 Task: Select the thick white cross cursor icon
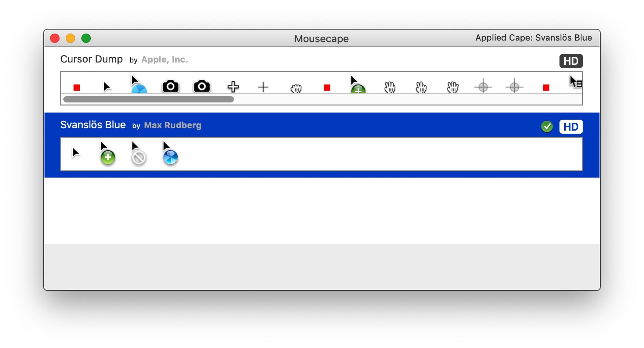click(233, 87)
